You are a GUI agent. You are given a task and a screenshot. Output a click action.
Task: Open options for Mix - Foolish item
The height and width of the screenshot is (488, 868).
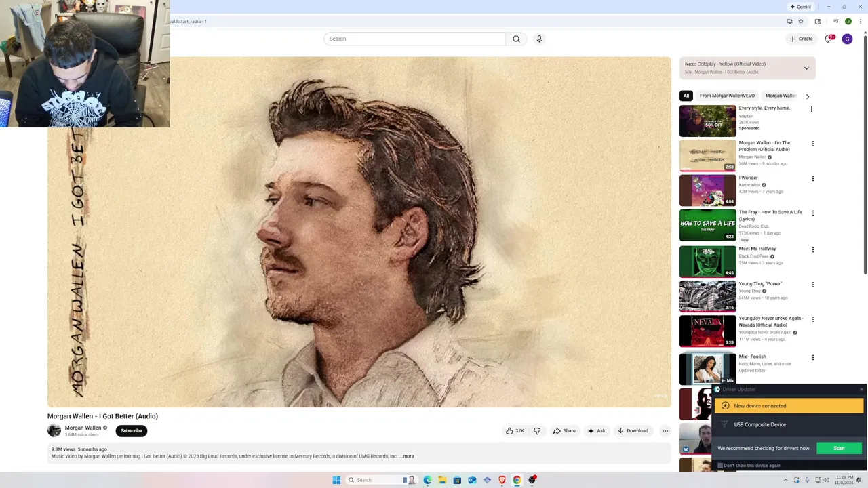tap(812, 357)
